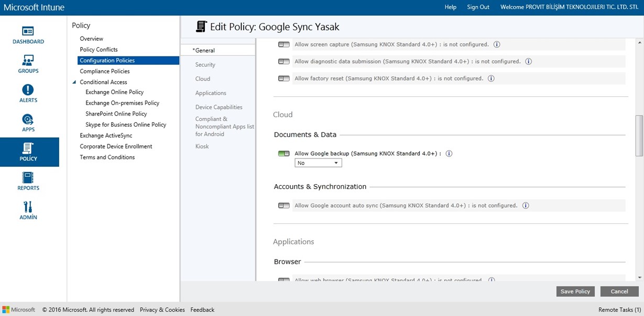Click the vertical scrollbar thumb
644x316 pixels.
(639, 136)
